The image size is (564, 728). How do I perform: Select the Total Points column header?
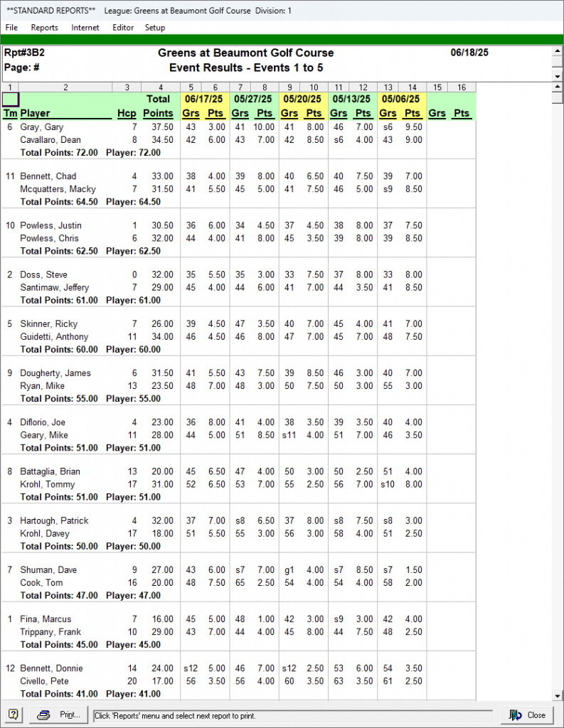158,106
